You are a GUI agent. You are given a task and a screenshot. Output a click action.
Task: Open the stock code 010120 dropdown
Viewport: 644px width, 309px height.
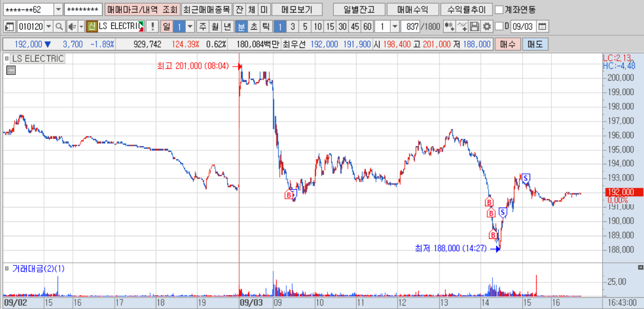(48, 27)
